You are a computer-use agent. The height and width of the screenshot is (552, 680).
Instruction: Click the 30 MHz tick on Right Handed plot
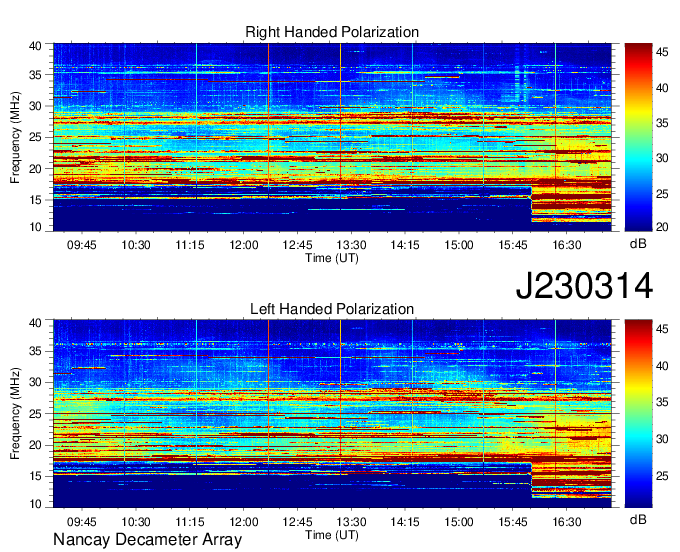35,106
